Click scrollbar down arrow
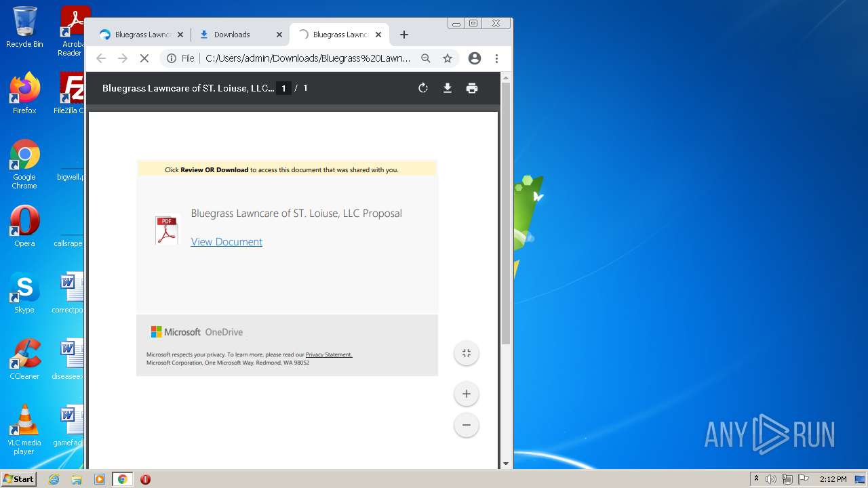 (506, 464)
